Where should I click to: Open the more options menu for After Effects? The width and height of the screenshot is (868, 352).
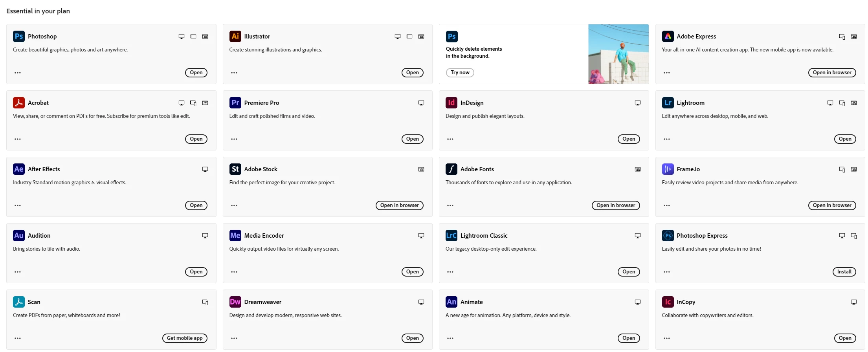tap(18, 205)
